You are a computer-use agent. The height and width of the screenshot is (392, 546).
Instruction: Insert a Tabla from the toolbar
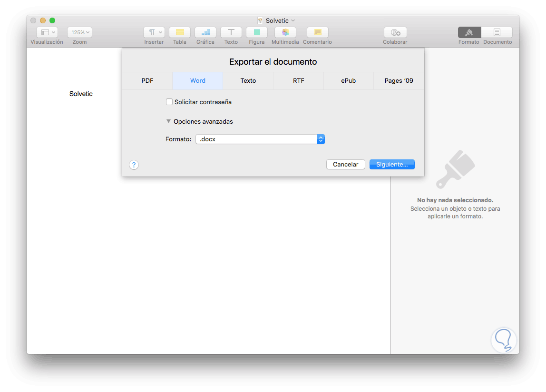[180, 32]
